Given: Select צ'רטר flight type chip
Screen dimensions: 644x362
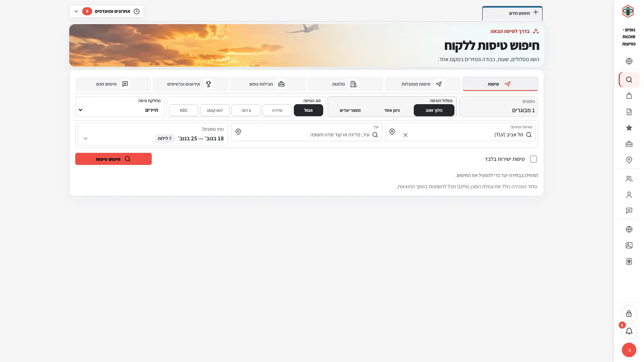Looking at the screenshot, I should point(246,110).
